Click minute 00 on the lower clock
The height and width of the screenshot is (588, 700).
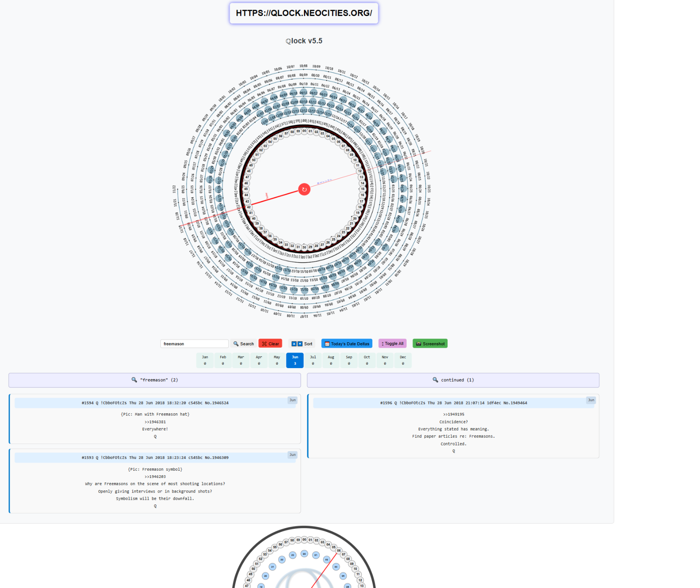(304, 539)
